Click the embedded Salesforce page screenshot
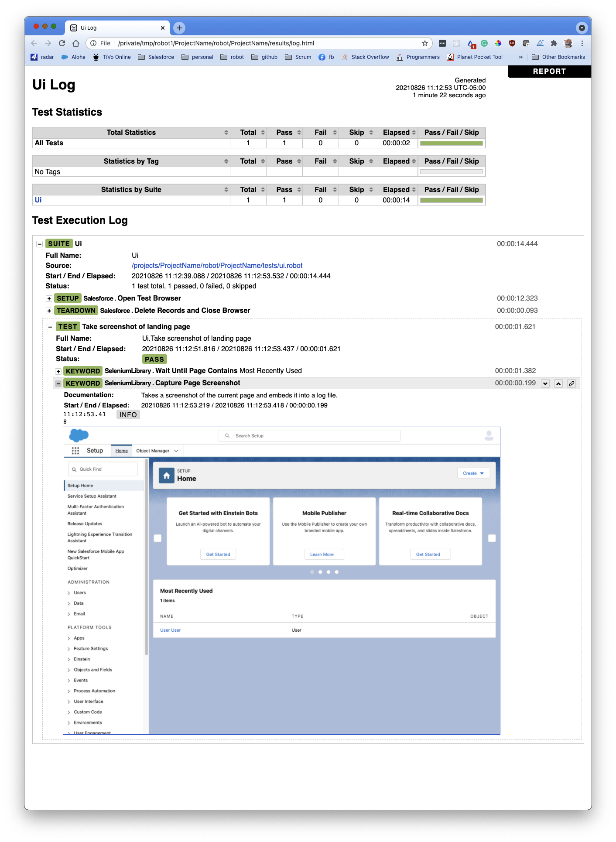The image size is (616, 842). coord(281,580)
